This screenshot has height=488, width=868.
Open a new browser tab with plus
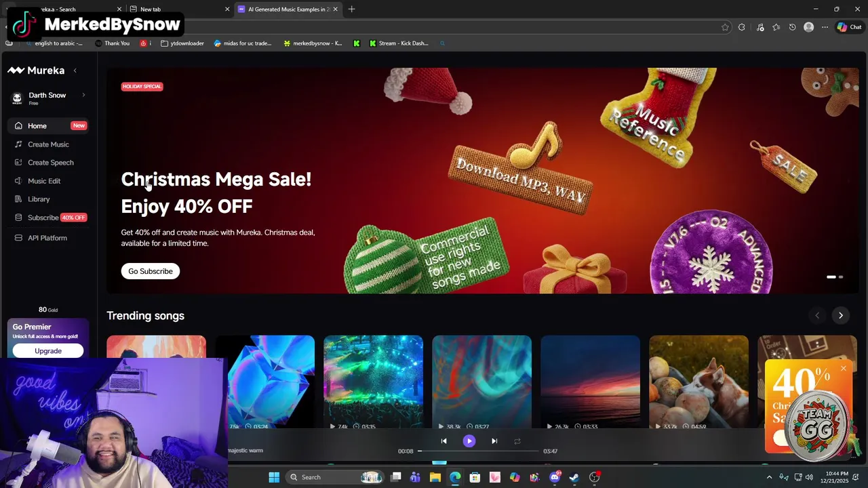tap(351, 9)
